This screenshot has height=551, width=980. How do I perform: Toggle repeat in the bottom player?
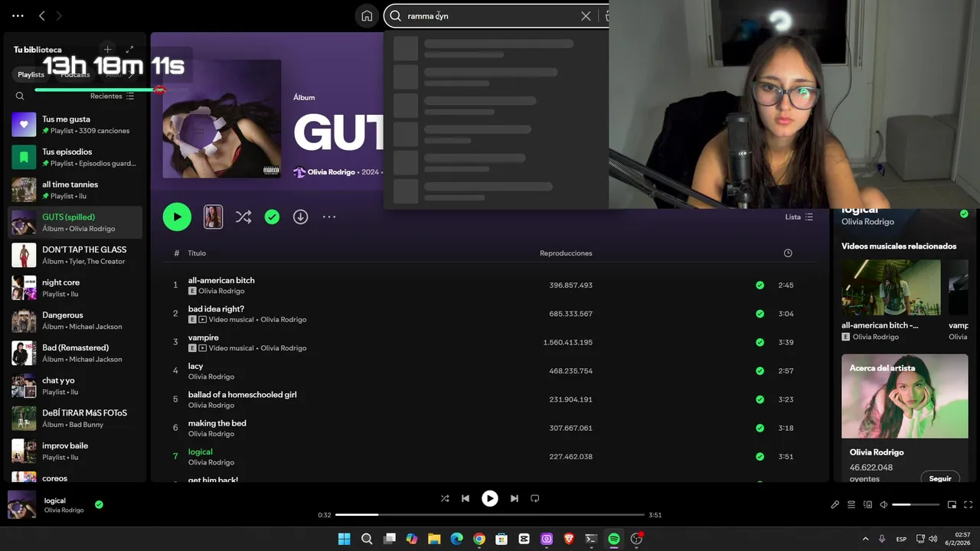click(x=535, y=498)
